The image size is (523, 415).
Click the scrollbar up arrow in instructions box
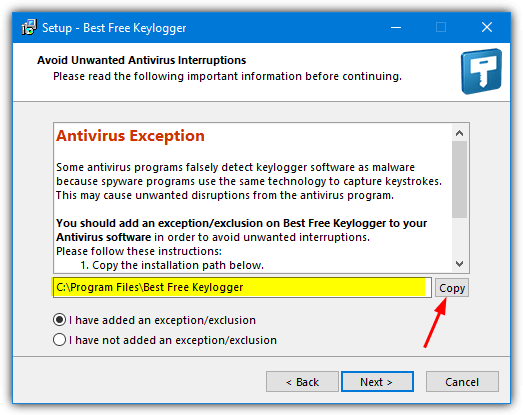pyautogui.click(x=459, y=133)
